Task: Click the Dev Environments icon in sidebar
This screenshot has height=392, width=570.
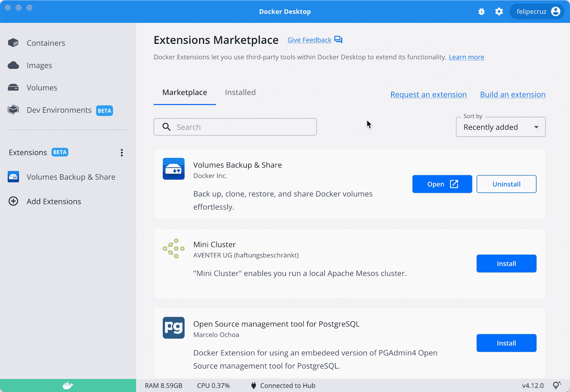Action: [13, 110]
